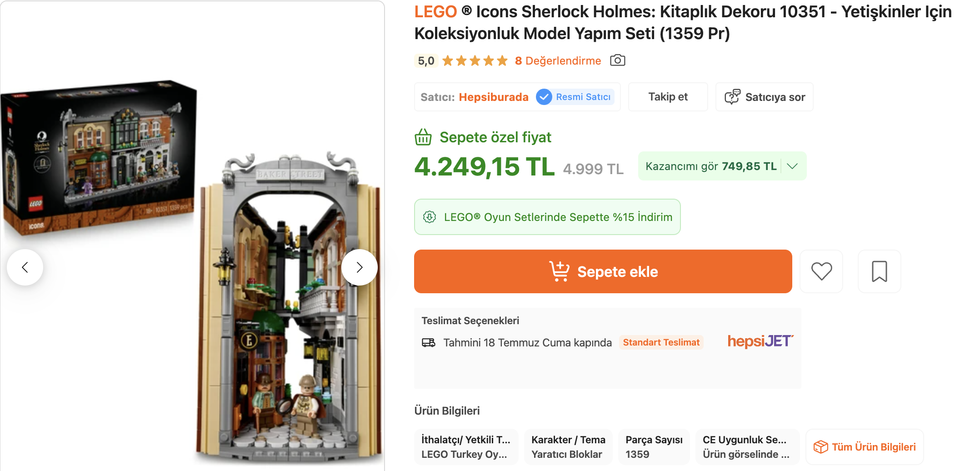
Task: Click the green basket special price icon
Action: (423, 137)
